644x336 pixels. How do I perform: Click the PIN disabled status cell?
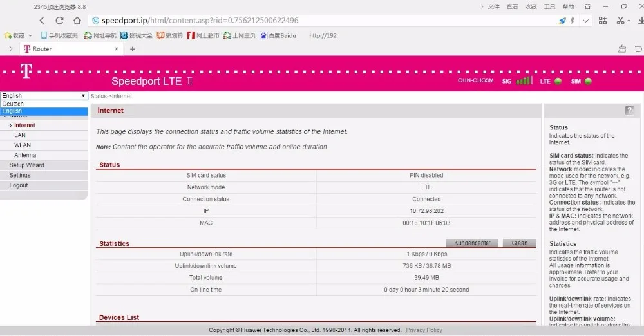[426, 175]
